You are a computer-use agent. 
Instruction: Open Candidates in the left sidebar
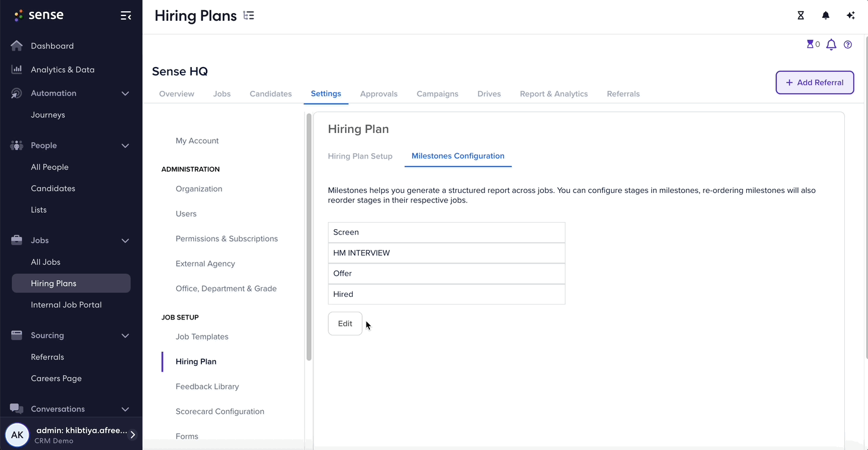tap(53, 188)
